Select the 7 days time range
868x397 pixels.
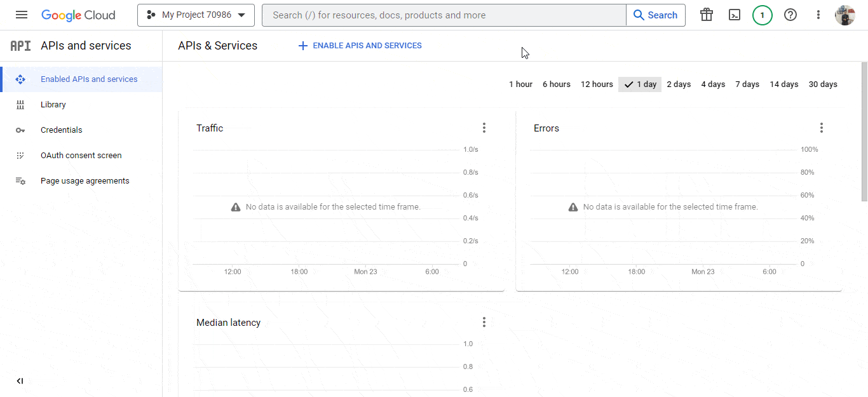747,84
